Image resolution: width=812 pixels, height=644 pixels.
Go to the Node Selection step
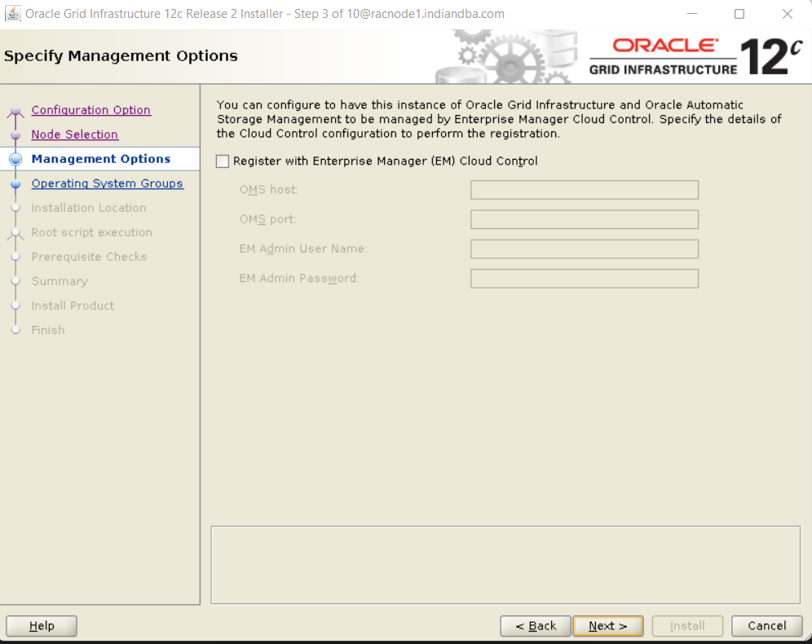(74, 135)
